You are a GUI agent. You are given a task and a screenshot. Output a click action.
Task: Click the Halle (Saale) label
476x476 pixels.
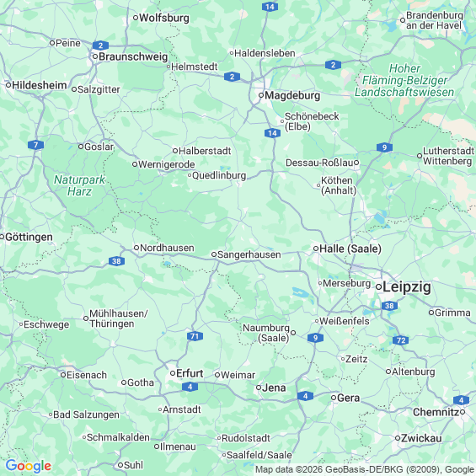tap(350, 249)
